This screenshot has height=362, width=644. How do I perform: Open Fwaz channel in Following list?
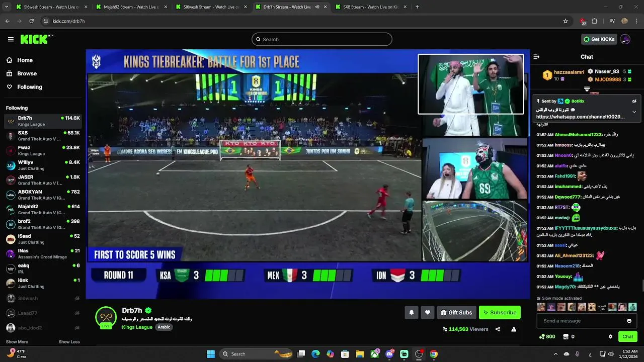pyautogui.click(x=43, y=150)
